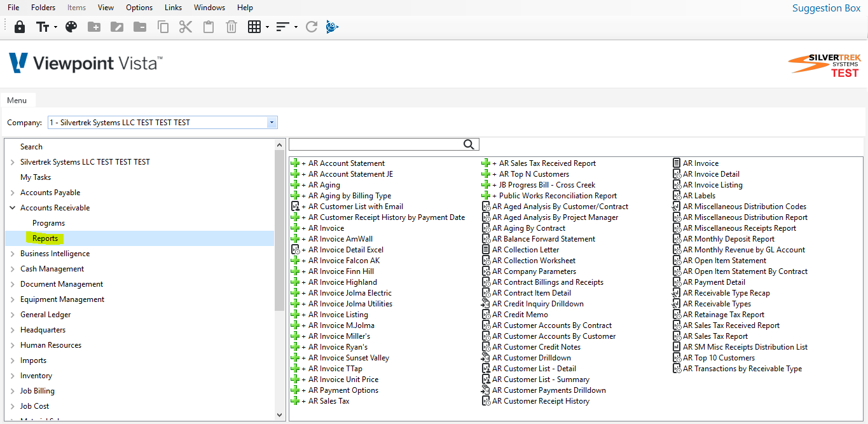Expand the Accounts Payable folder
868x424 pixels.
(13, 193)
